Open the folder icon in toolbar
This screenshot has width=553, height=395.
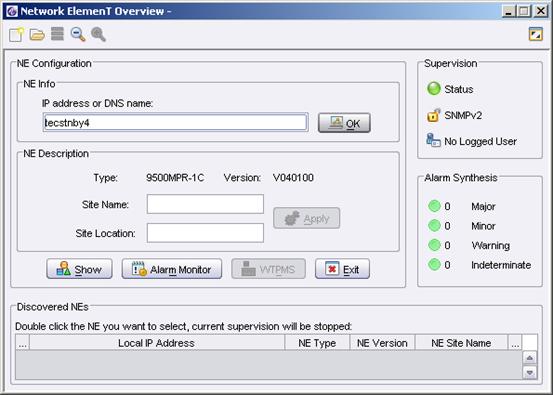37,35
